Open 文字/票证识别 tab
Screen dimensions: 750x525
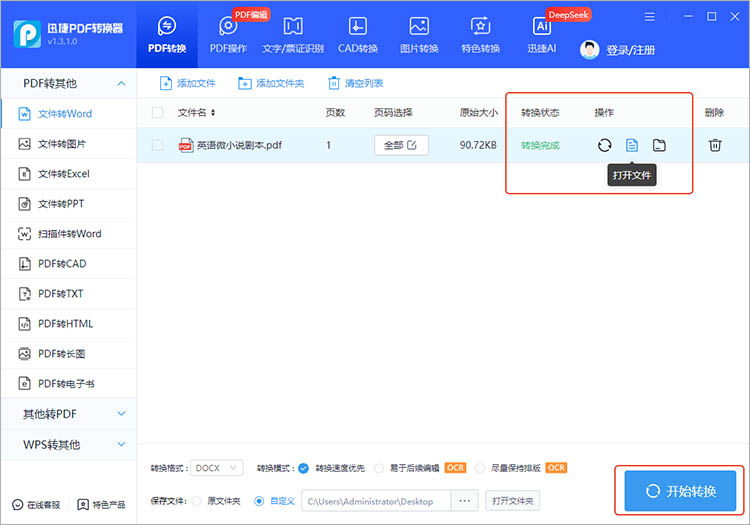click(293, 35)
